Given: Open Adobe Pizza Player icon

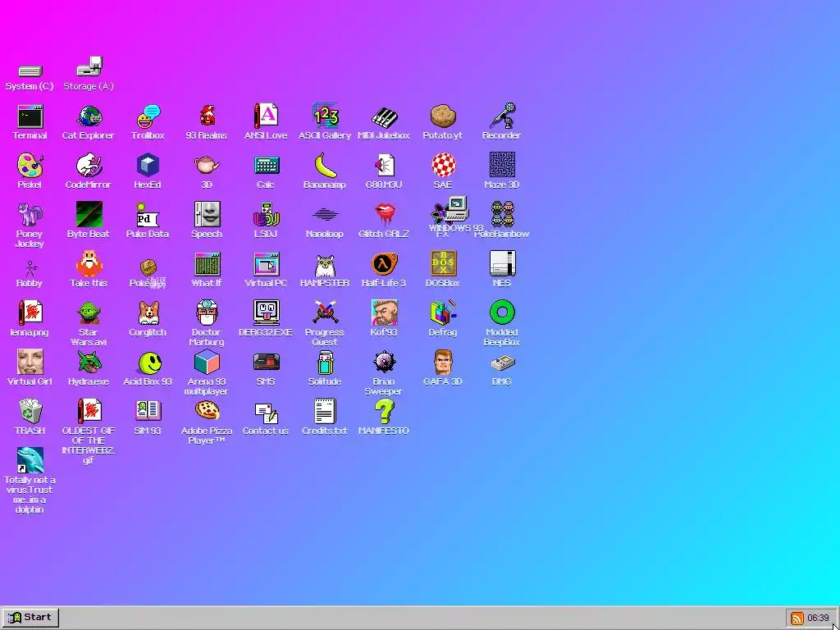Looking at the screenshot, I should click(207, 412).
